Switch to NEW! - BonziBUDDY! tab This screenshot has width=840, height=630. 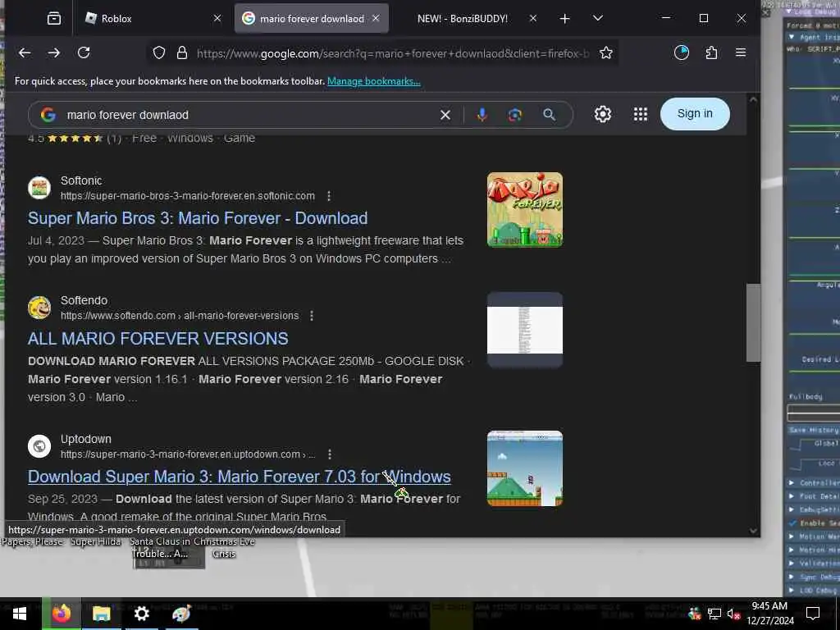click(463, 19)
